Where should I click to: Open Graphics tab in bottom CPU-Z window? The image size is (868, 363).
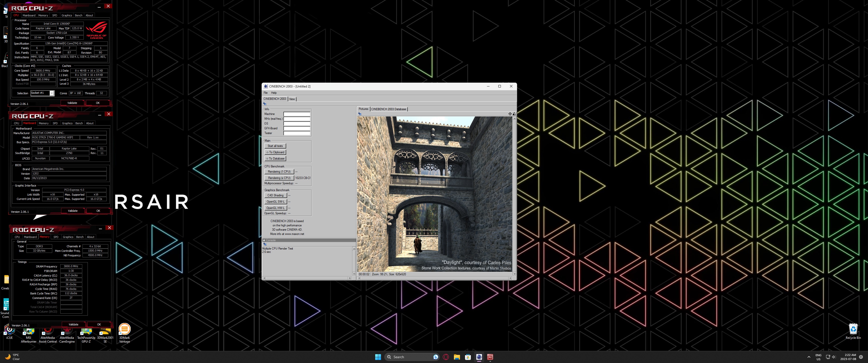click(68, 237)
